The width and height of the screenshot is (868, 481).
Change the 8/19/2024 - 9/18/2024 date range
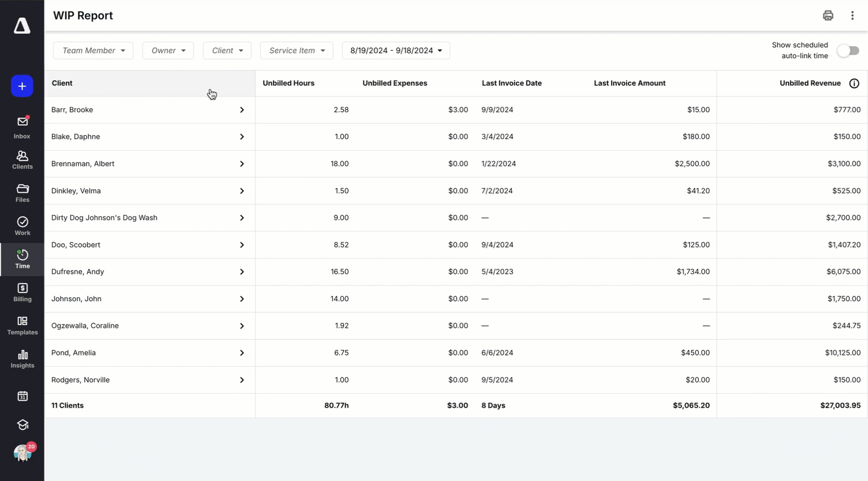(x=396, y=51)
